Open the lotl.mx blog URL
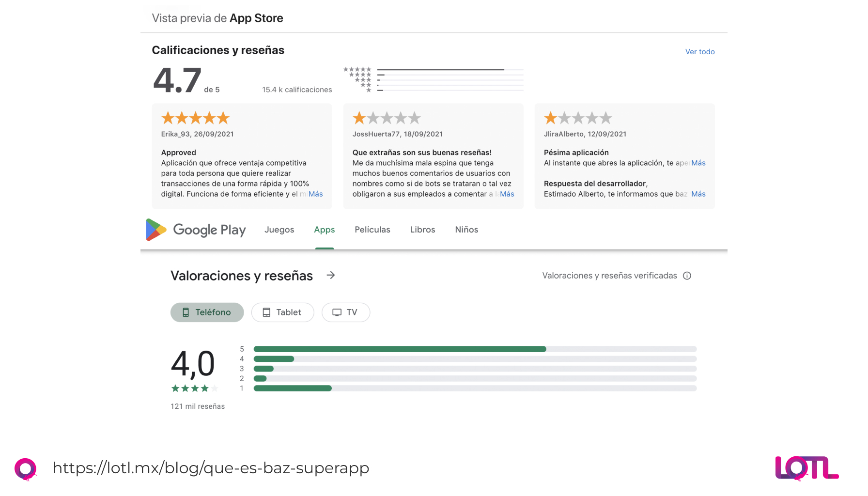 [x=211, y=468]
